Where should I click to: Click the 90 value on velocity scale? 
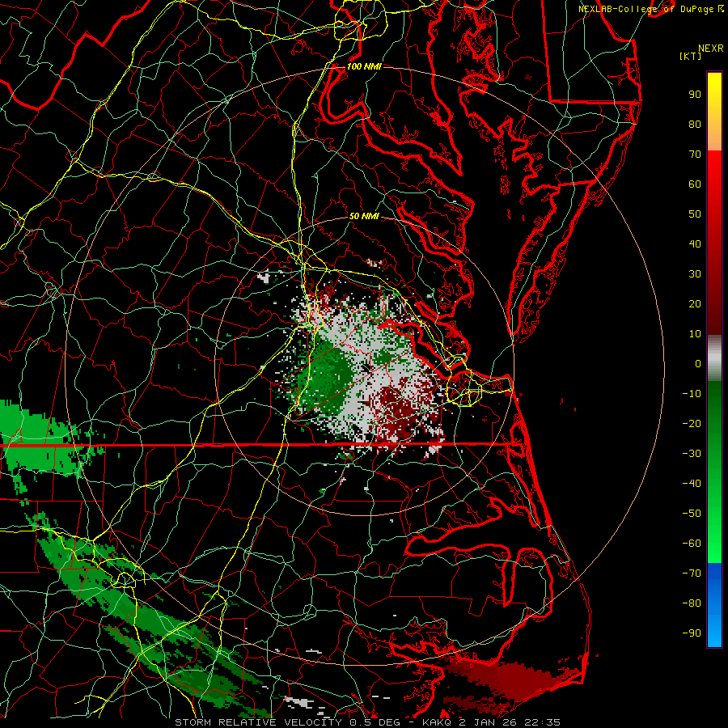(x=695, y=95)
